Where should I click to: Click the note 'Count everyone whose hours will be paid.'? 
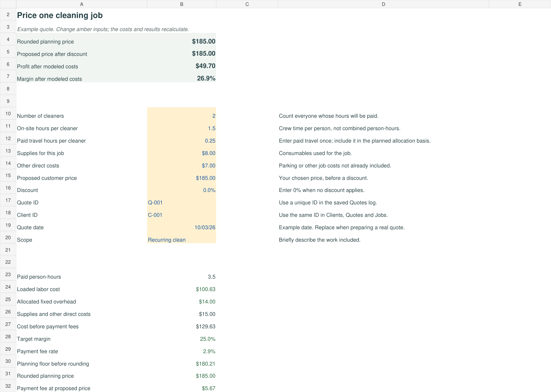click(329, 116)
